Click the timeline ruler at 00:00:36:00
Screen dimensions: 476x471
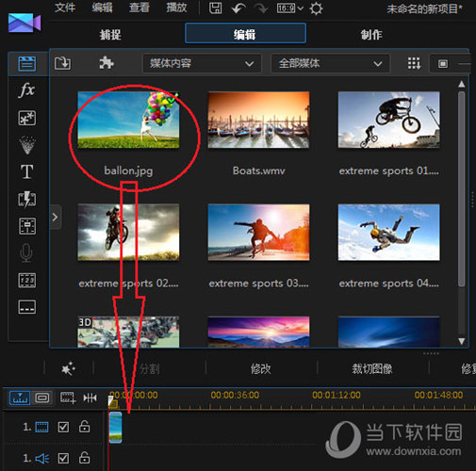(x=235, y=395)
